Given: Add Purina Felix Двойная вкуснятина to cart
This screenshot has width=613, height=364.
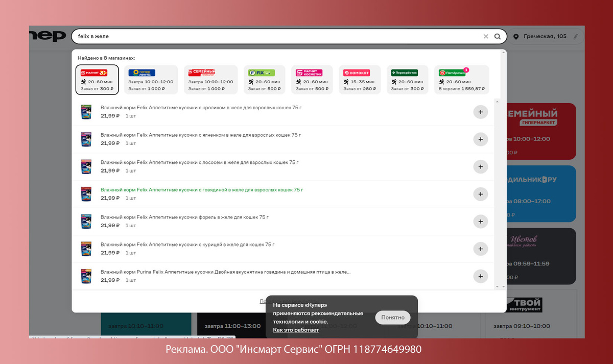Looking at the screenshot, I should click(480, 276).
